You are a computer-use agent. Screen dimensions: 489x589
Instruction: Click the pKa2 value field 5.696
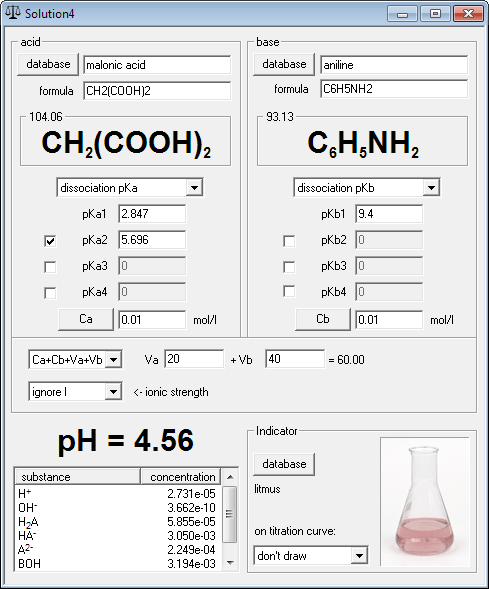pyautogui.click(x=152, y=240)
